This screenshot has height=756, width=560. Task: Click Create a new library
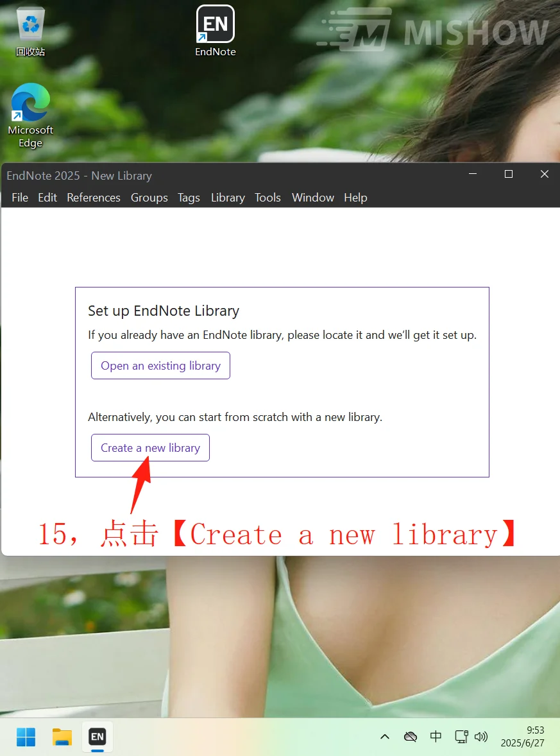(x=150, y=447)
